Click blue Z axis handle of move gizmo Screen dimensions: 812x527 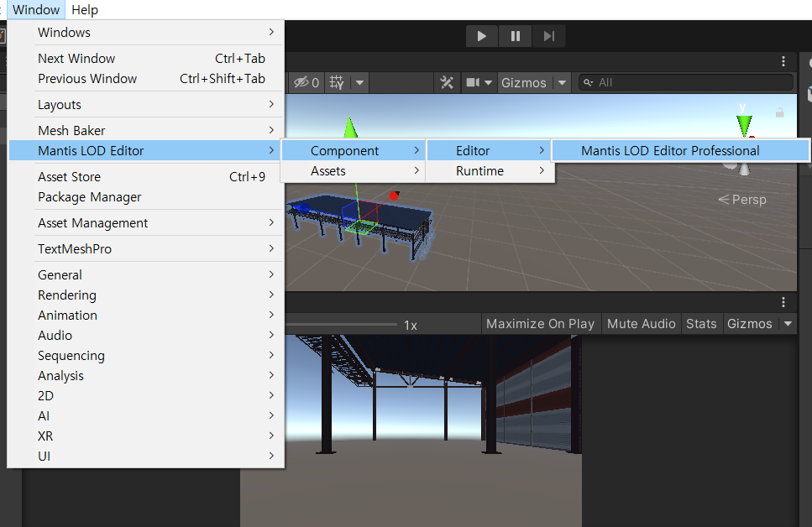(302, 209)
